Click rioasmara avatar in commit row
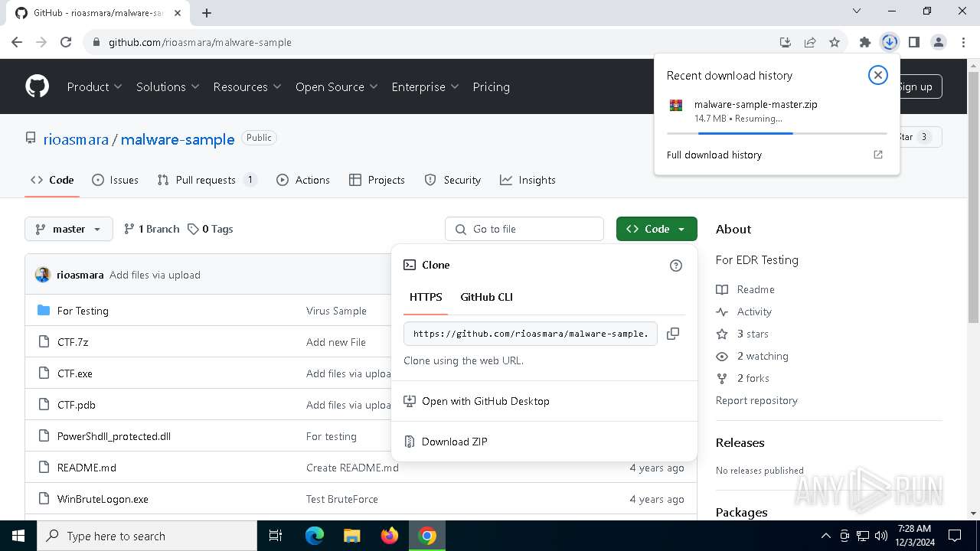Image resolution: width=980 pixels, height=551 pixels. [x=43, y=275]
